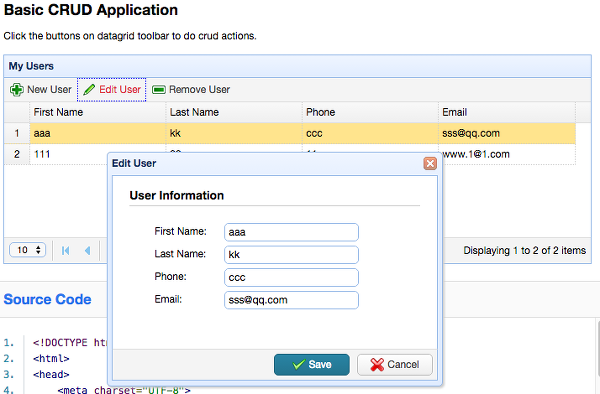Focus the Last Name input field
The image size is (600, 394).
(x=291, y=255)
